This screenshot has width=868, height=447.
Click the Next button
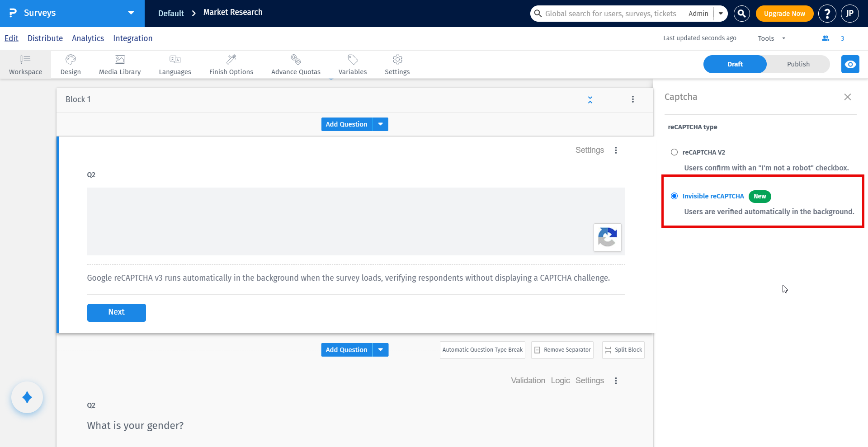pyautogui.click(x=117, y=312)
